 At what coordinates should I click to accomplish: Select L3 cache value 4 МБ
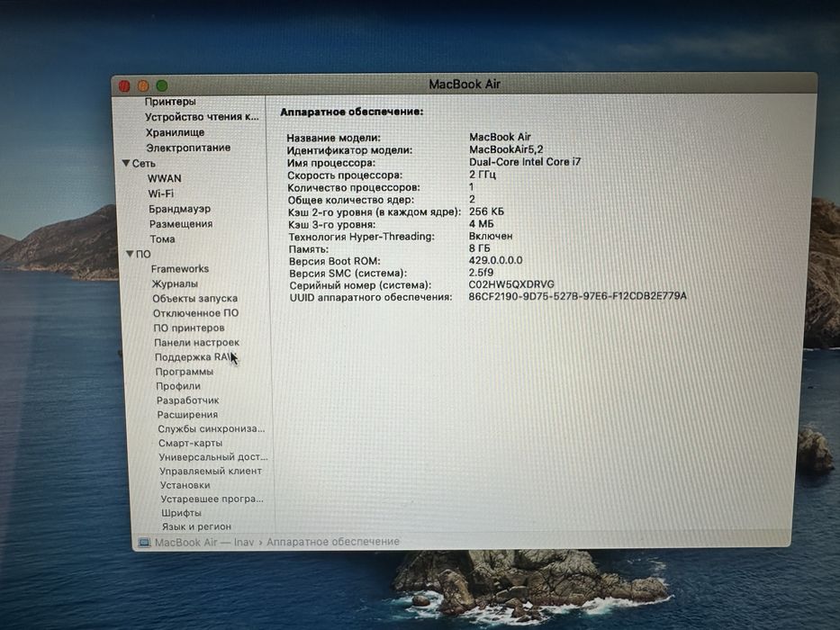pyautogui.click(x=481, y=224)
